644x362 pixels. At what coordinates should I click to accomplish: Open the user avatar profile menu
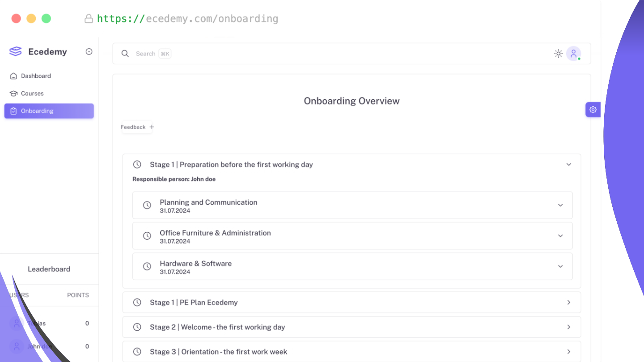pyautogui.click(x=573, y=54)
